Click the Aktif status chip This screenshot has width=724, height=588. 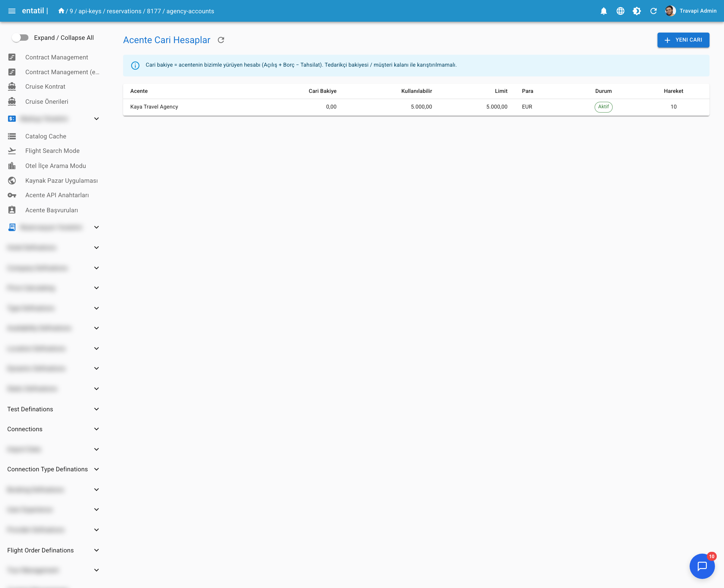tap(603, 107)
